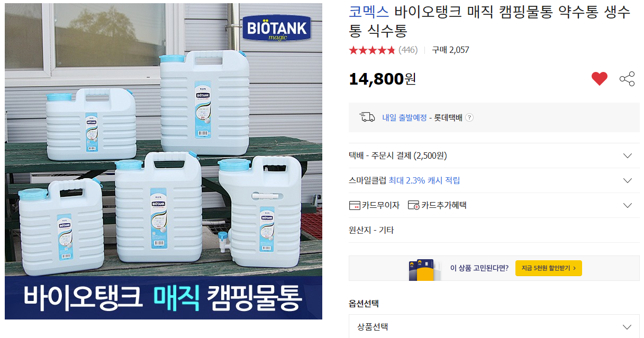The width and height of the screenshot is (644, 338).
Task: Click the 지금 5천원 할인받기 button
Action: pyautogui.click(x=549, y=268)
